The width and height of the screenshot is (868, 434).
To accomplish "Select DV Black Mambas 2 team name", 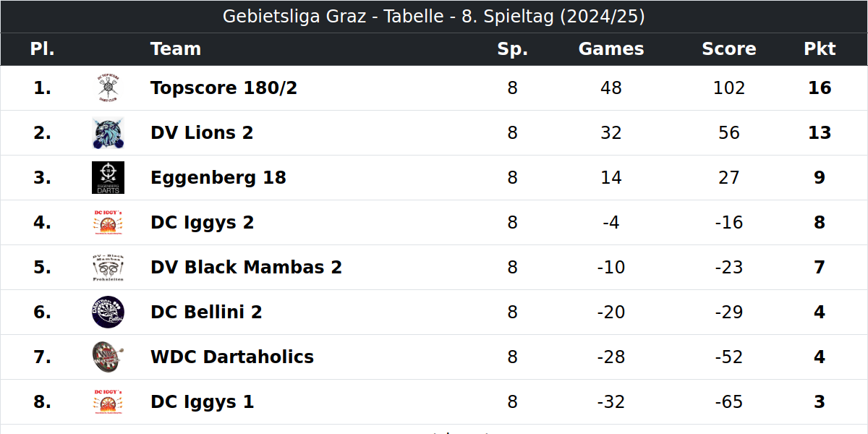I will tap(246, 268).
